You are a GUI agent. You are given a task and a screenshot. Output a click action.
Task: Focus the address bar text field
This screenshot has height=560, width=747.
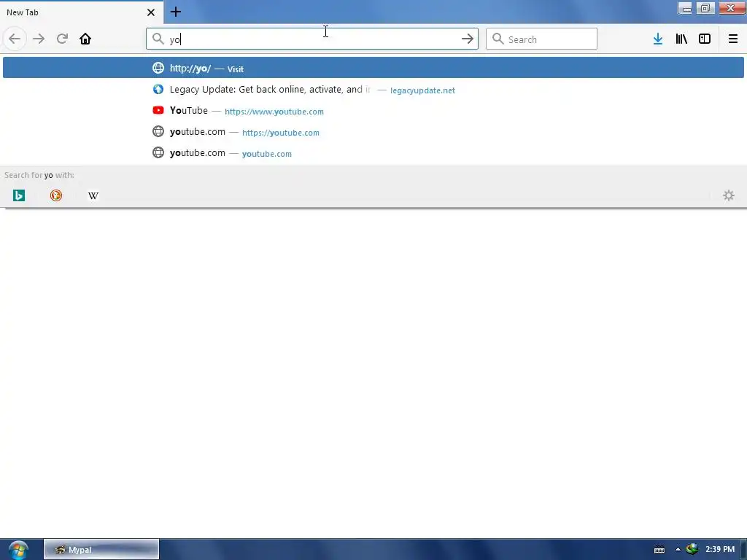point(312,39)
